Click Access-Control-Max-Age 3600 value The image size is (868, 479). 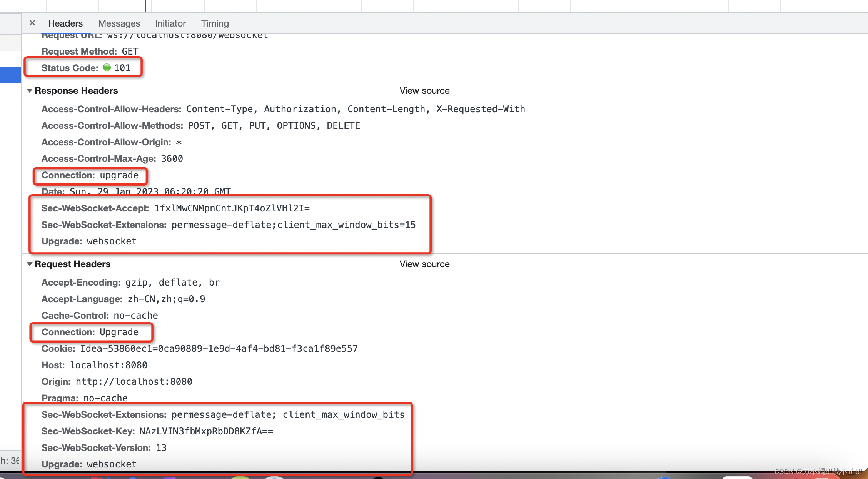pos(172,159)
